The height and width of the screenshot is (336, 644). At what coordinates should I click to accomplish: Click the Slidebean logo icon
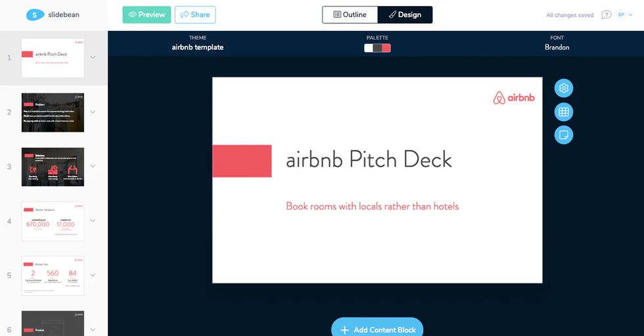(34, 14)
